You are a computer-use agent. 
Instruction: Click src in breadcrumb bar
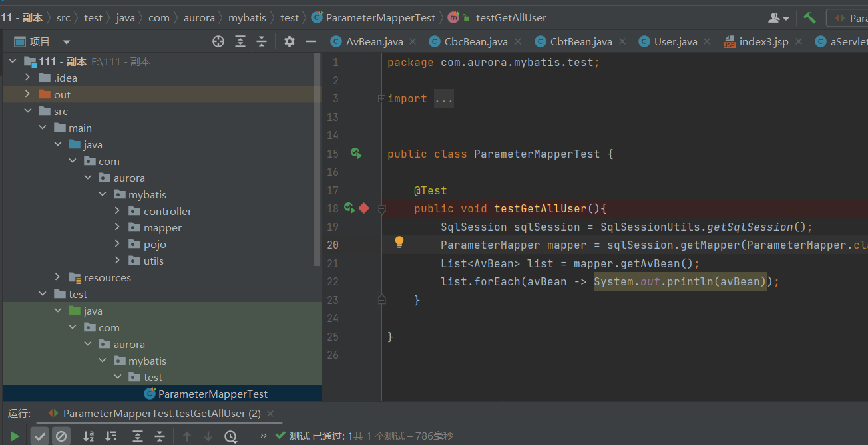(x=63, y=18)
